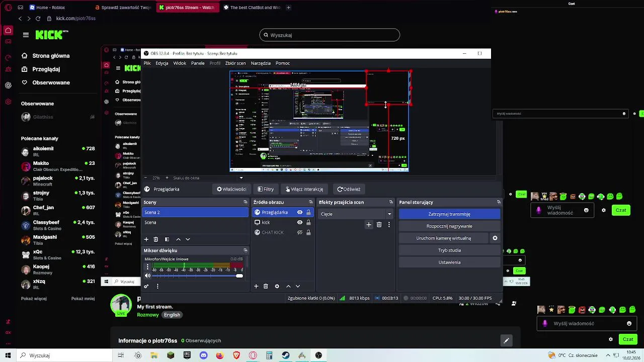Toggle lock on kick source
Screen dimensions: 644x362
tap(308, 222)
